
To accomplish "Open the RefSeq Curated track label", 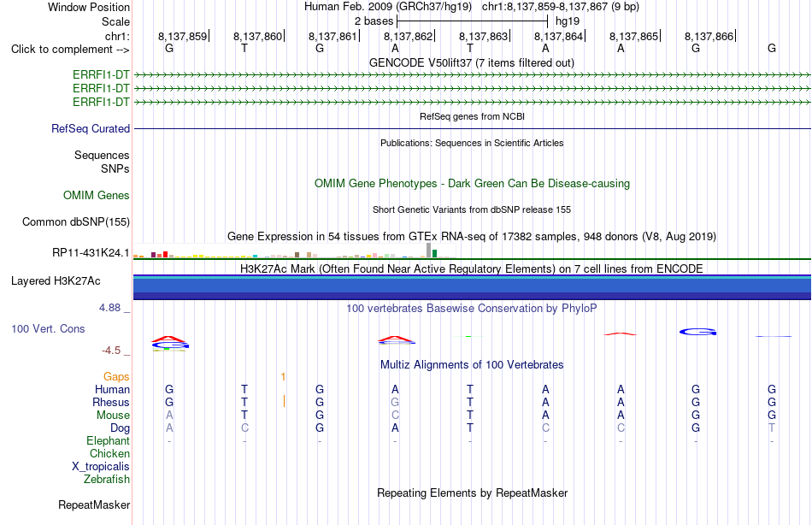I will click(91, 128).
